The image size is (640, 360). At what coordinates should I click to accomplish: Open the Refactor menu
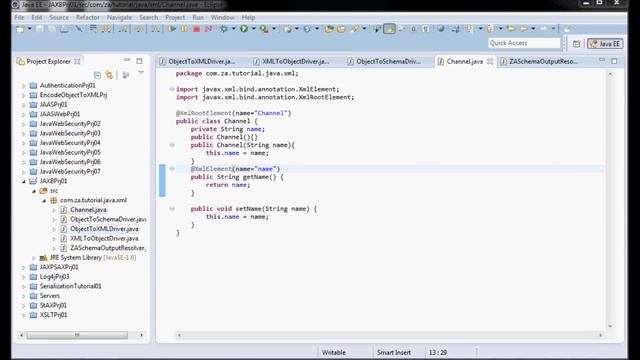87,18
